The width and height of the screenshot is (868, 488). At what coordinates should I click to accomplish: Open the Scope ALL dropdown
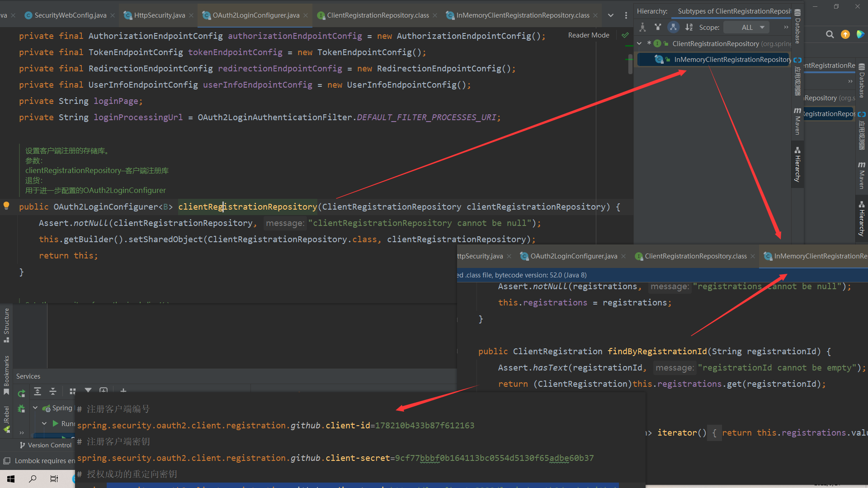[x=746, y=28]
